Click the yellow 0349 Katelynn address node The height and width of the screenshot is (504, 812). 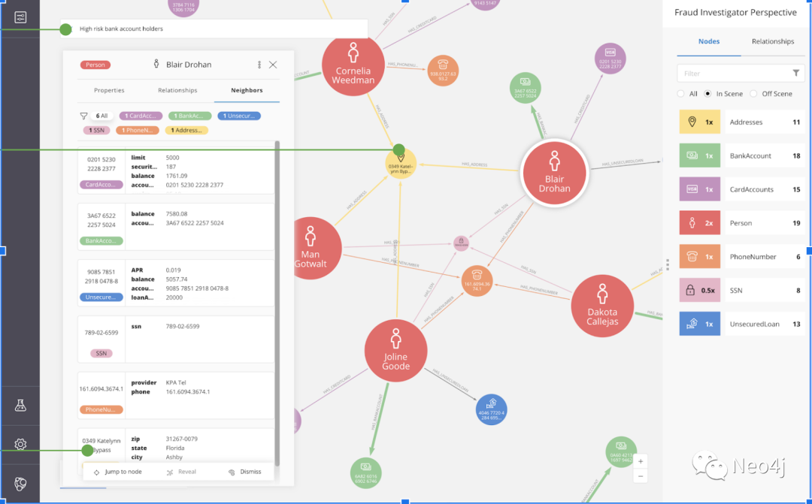tap(401, 164)
